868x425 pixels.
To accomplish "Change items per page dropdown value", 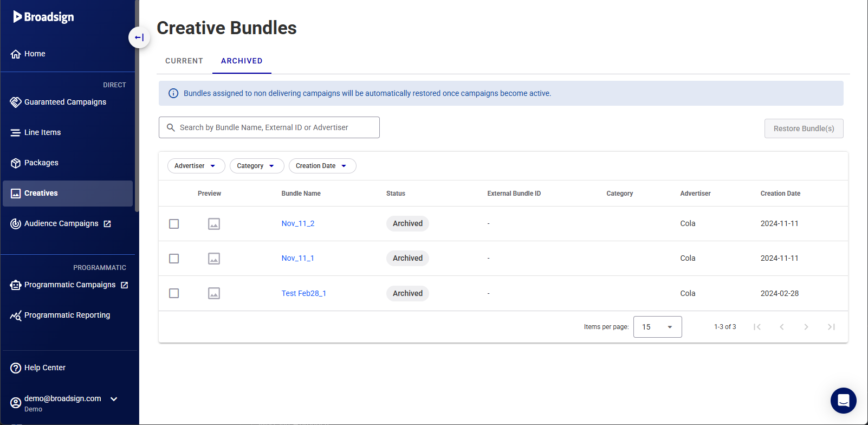I will [657, 327].
